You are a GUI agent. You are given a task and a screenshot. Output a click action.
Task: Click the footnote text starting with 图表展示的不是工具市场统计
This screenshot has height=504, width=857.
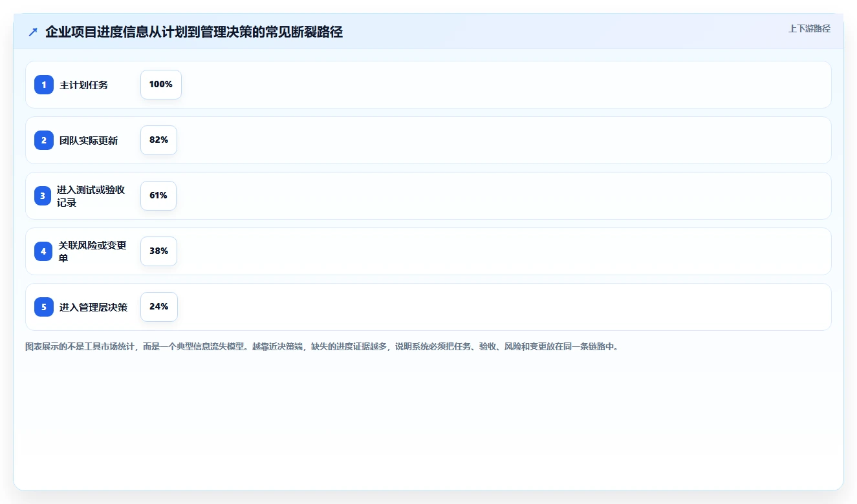[x=322, y=347]
